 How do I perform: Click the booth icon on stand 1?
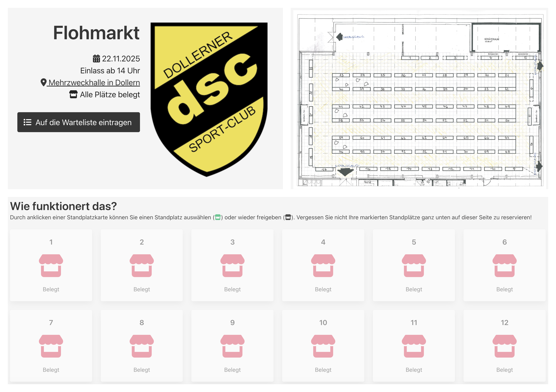pyautogui.click(x=51, y=266)
